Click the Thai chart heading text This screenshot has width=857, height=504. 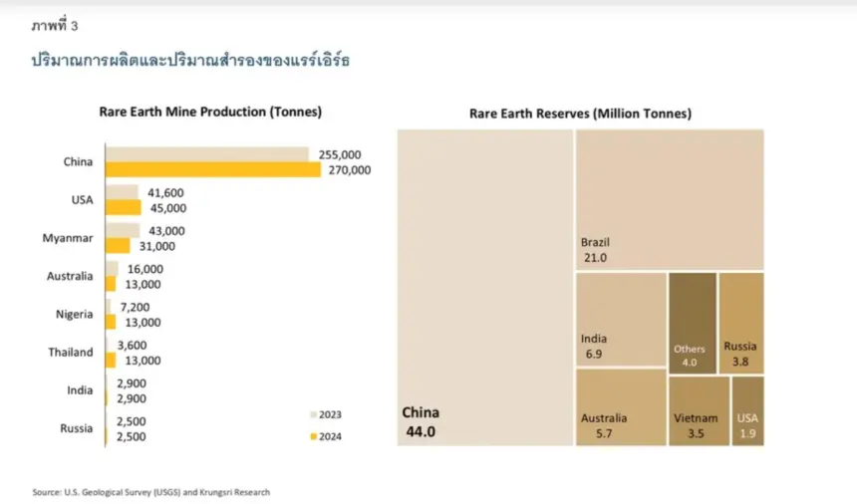click(190, 60)
